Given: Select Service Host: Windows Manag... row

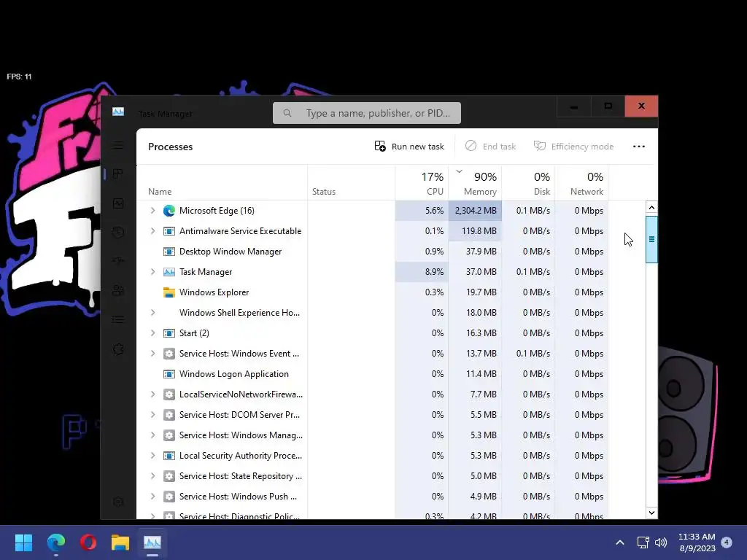Looking at the screenshot, I should 372,435.
